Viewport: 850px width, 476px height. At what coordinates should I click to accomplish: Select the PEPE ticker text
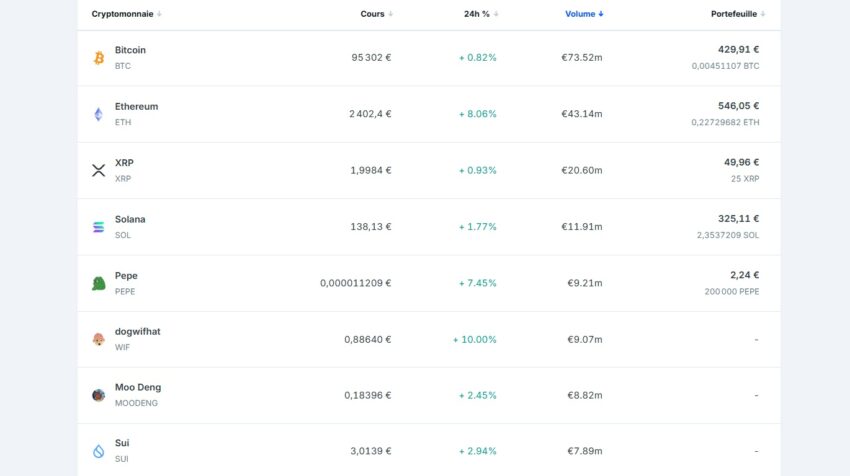tap(125, 292)
